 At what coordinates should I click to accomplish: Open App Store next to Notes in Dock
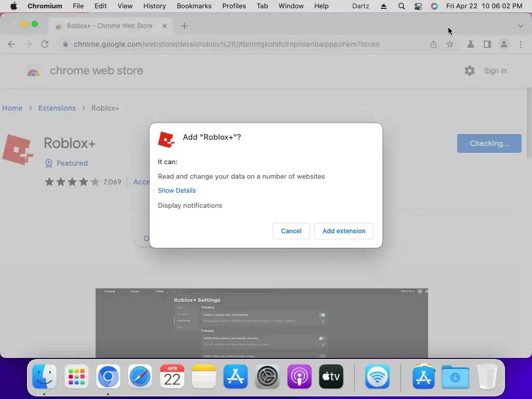(x=235, y=377)
